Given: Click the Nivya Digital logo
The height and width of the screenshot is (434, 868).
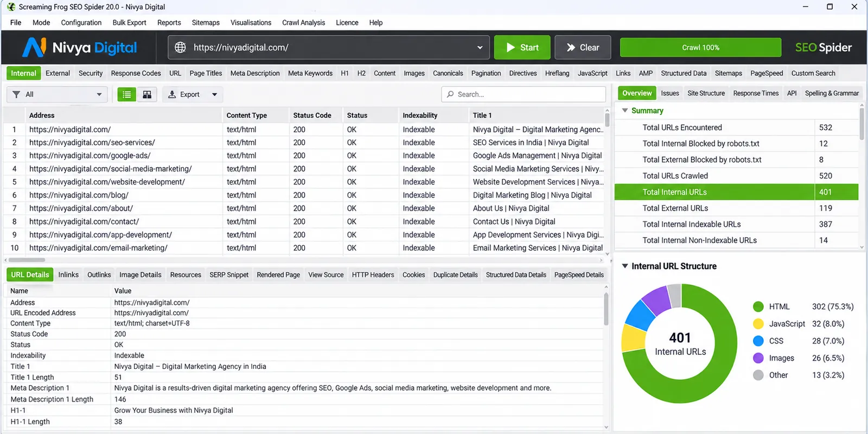Looking at the screenshot, I should (80, 48).
